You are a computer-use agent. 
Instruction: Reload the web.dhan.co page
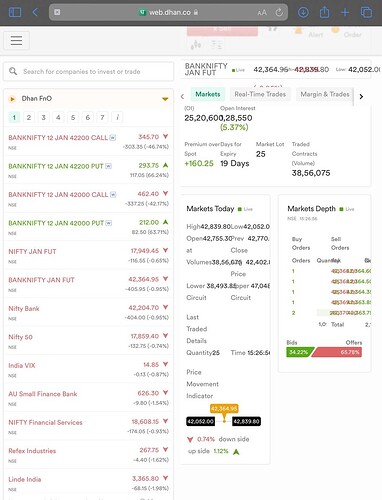click(x=279, y=12)
